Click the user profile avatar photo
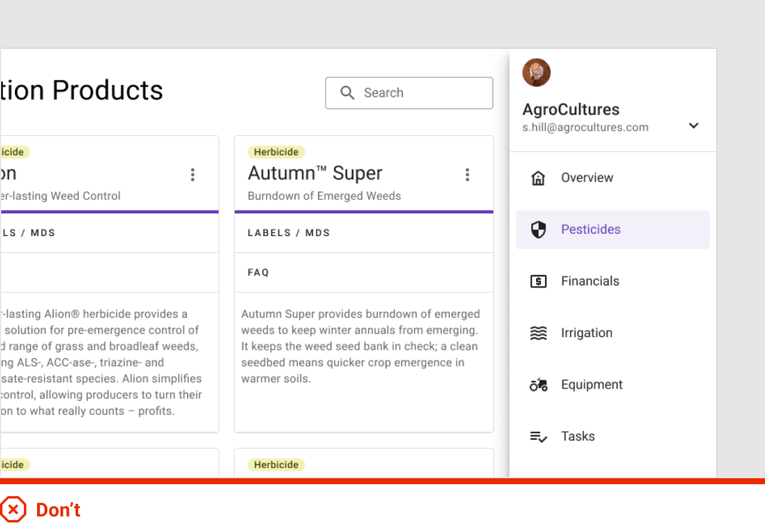This screenshot has width=765, height=532. [x=536, y=72]
